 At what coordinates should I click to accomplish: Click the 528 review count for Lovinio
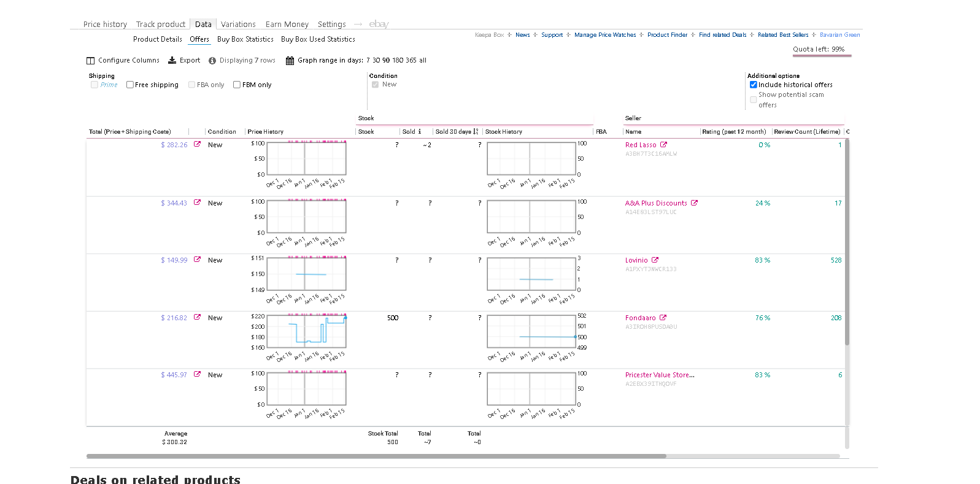point(836,260)
